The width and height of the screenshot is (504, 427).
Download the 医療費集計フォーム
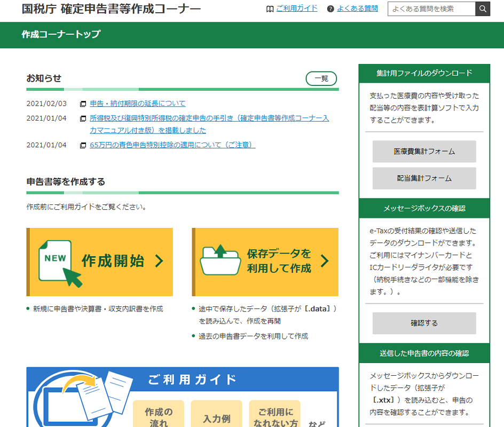click(424, 152)
